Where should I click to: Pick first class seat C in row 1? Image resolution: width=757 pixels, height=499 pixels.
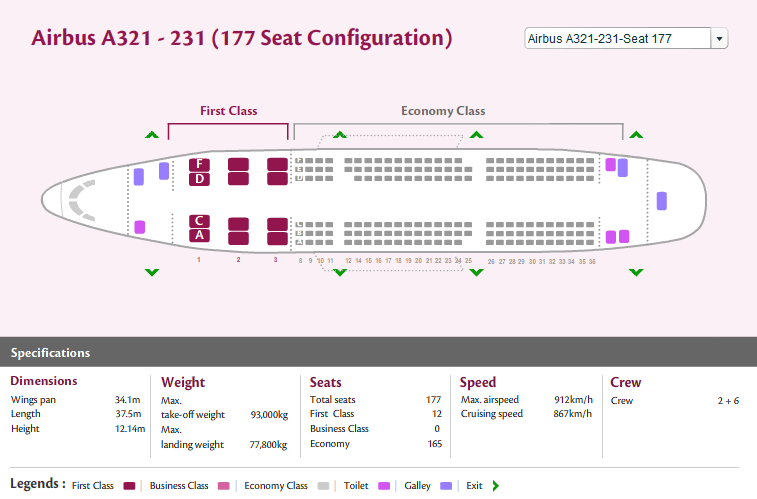tap(200, 221)
